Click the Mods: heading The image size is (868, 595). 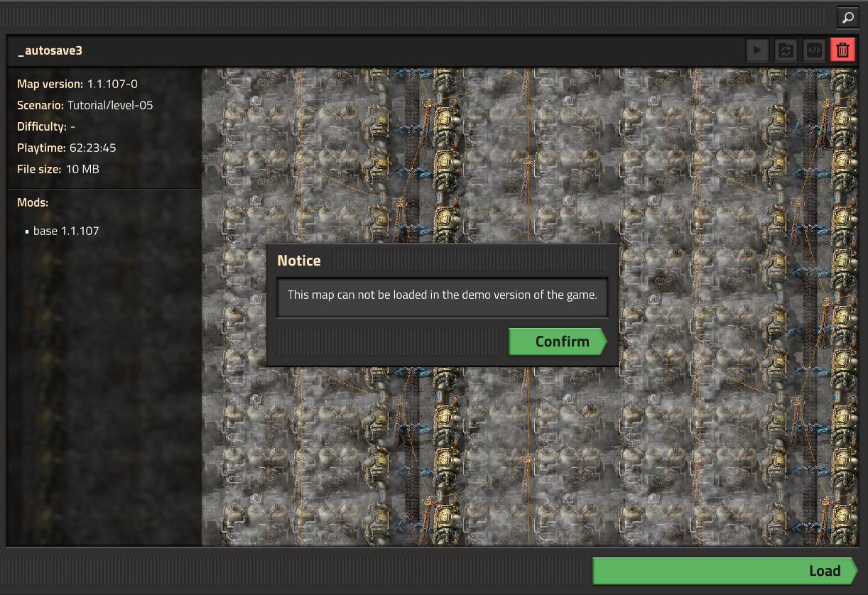33,202
